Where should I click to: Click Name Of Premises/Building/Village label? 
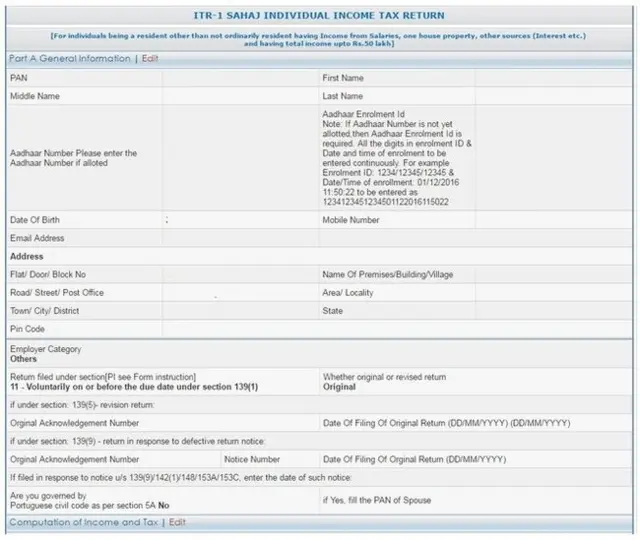click(388, 274)
